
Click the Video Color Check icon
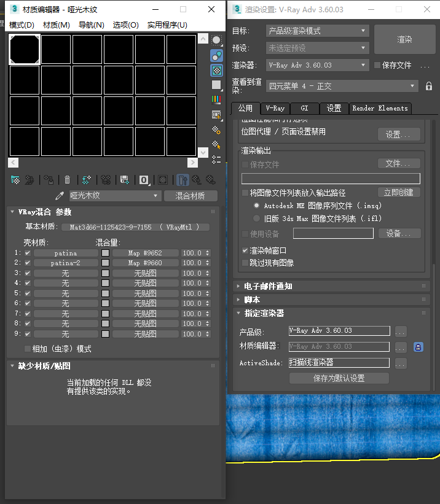click(x=217, y=99)
